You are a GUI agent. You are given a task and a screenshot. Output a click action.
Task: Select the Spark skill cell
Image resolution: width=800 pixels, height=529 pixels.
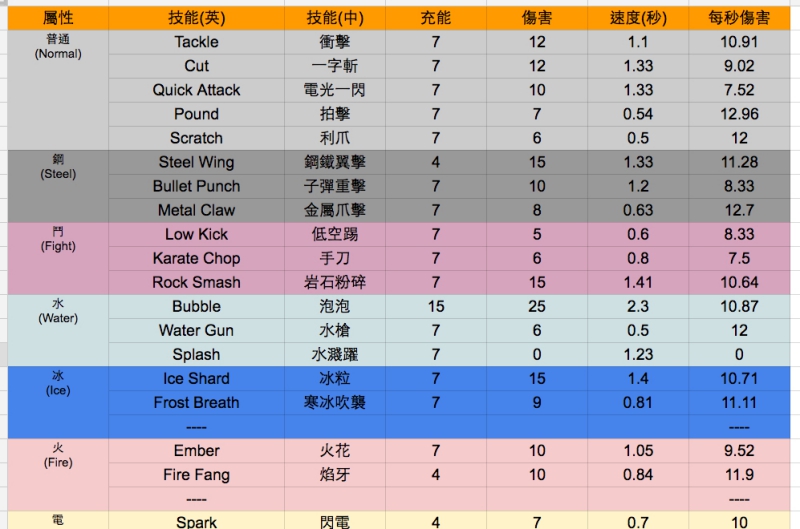pyautogui.click(x=196, y=521)
